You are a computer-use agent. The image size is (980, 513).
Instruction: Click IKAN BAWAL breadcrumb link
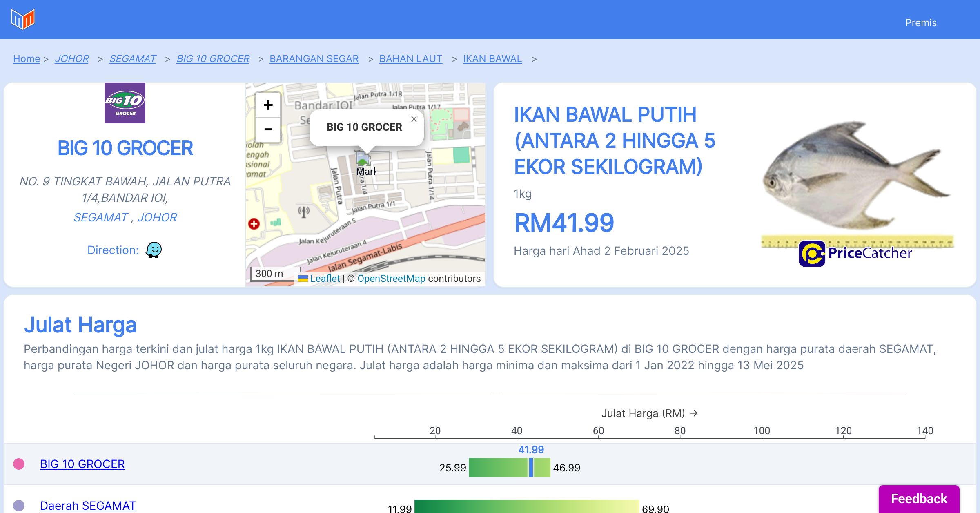coord(492,59)
